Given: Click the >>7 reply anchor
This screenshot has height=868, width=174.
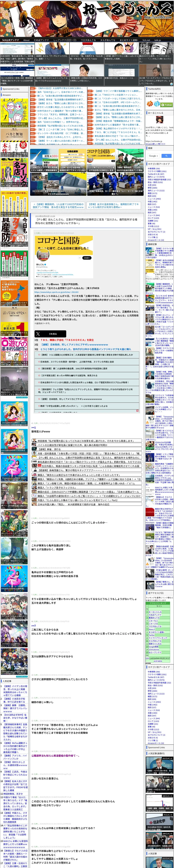Looking at the screenshot, I should tap(33, 626).
